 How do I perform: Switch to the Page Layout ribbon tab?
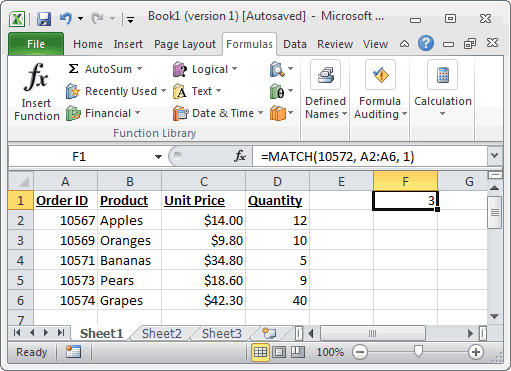185,44
